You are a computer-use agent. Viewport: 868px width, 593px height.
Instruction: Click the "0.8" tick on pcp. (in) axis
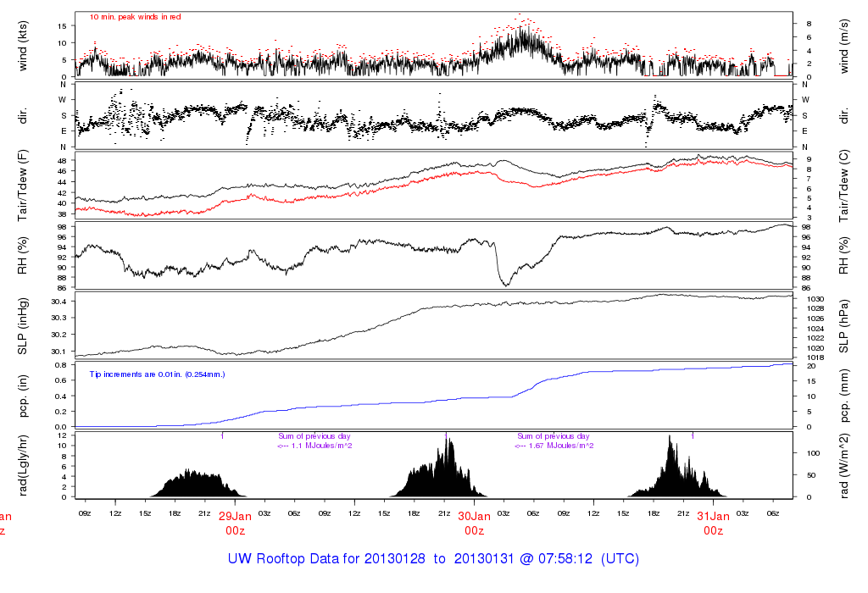tap(61, 365)
